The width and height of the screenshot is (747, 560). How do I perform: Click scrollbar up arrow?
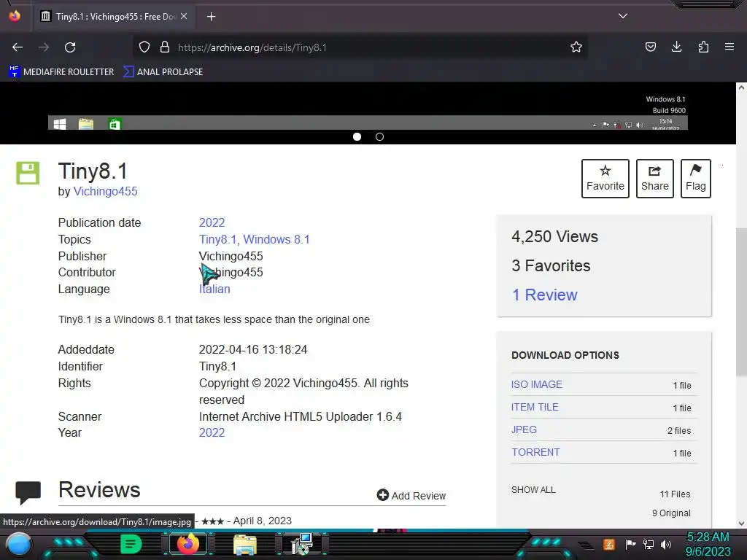741,87
